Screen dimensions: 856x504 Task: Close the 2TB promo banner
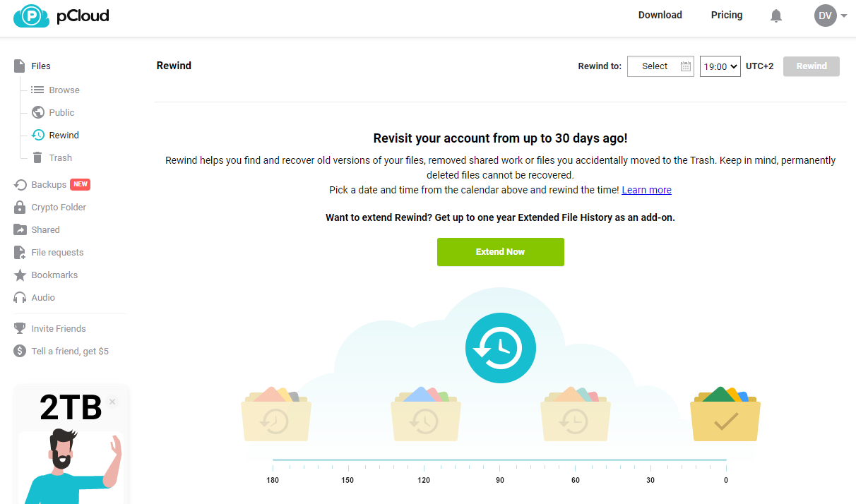pos(112,402)
